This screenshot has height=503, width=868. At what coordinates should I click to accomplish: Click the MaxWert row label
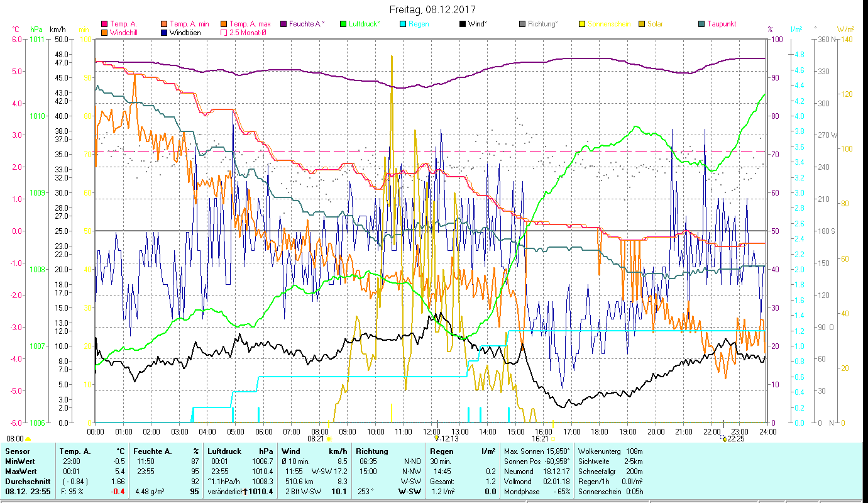tap(21, 472)
